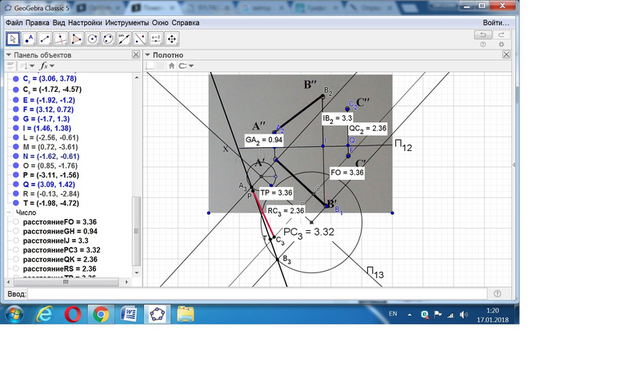The image size is (640, 374).
Task: Select the Perpendicular Line tool
Action: pyautogui.click(x=60, y=39)
